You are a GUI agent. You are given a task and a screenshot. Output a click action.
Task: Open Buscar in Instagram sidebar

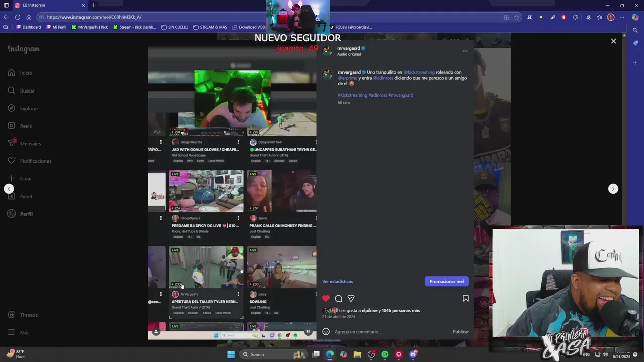tap(21, 91)
